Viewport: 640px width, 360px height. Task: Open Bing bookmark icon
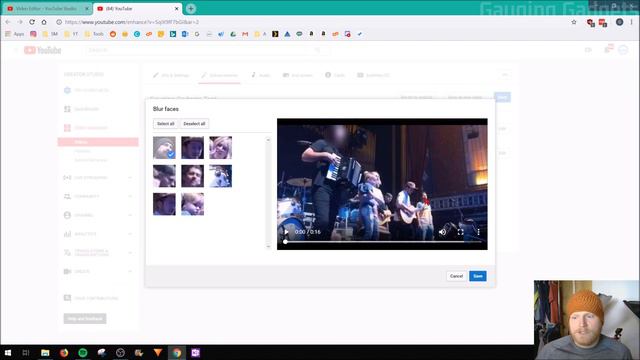coord(173,34)
